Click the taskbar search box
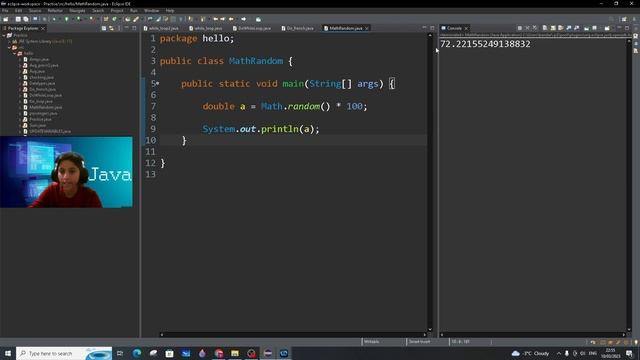 [64, 353]
